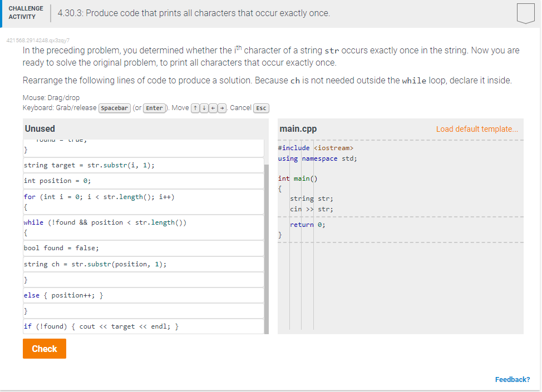Image resolution: width=542 pixels, height=392 pixels.
Task: Click the right arrow move key
Action: click(x=221, y=107)
